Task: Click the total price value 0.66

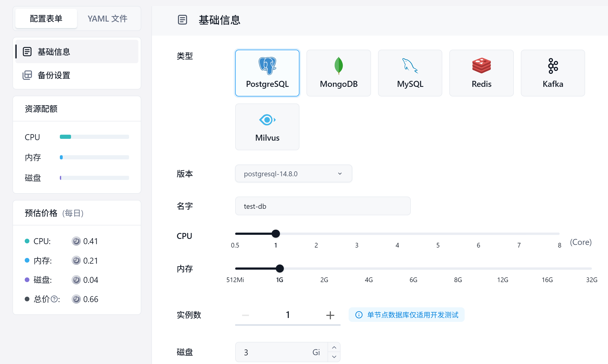Action: (x=91, y=299)
